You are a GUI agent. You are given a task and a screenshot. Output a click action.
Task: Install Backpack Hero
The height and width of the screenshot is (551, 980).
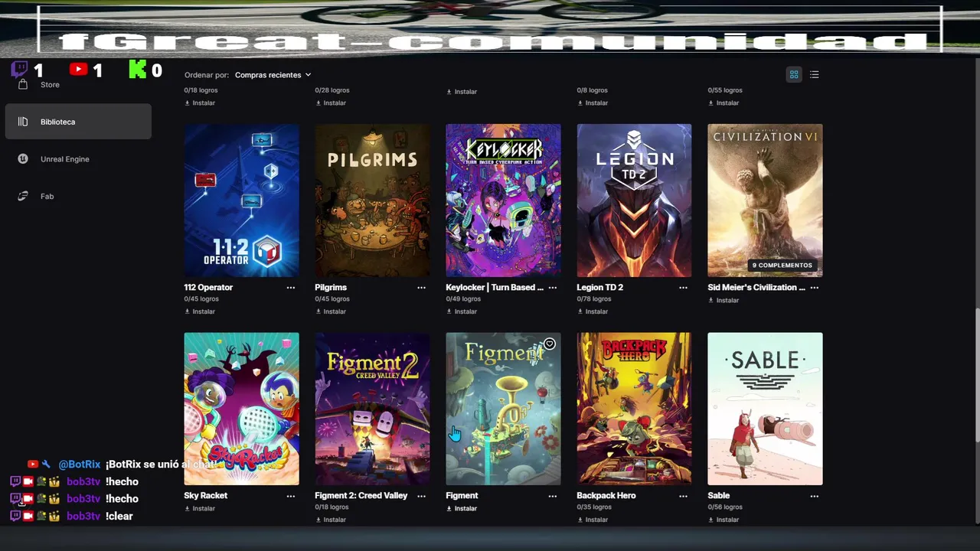tap(593, 520)
